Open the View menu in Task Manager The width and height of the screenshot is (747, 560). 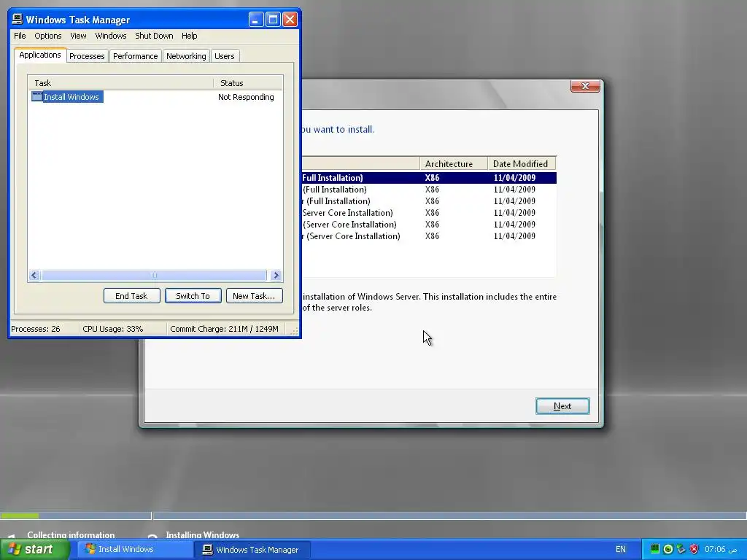click(x=78, y=36)
